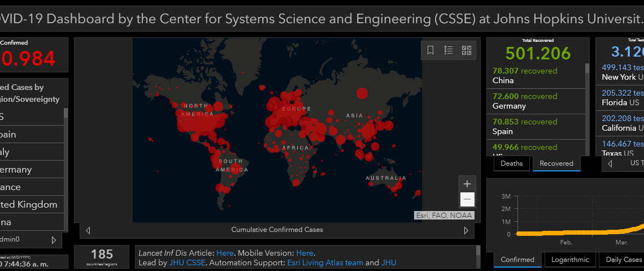Select the Germany 72.600 recovered entry

(x=536, y=101)
